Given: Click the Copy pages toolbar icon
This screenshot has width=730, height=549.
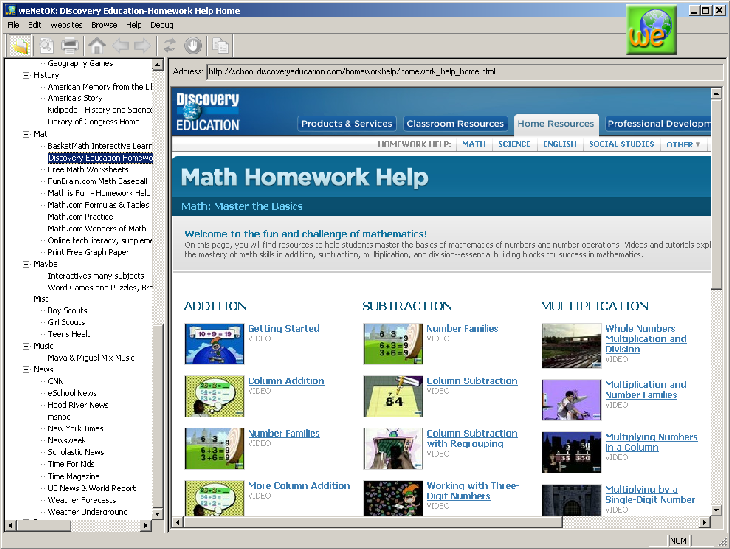Looking at the screenshot, I should [x=220, y=46].
